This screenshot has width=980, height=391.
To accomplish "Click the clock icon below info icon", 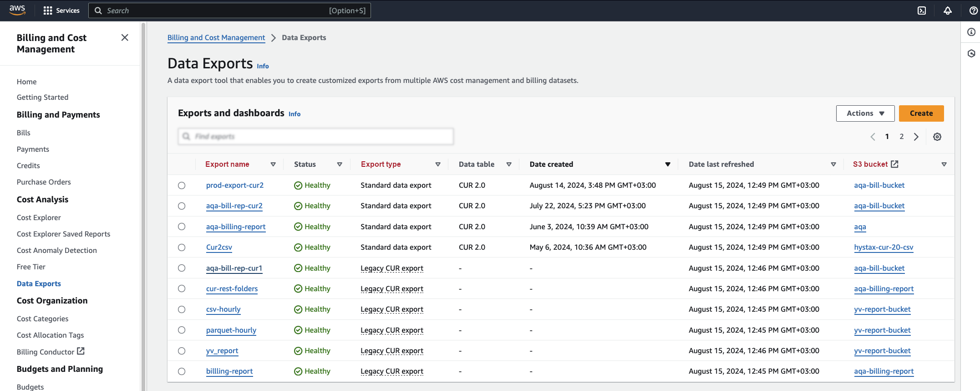I will point(971,54).
